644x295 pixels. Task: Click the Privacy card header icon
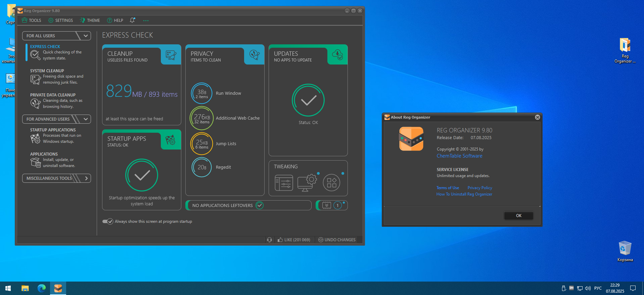pos(255,55)
